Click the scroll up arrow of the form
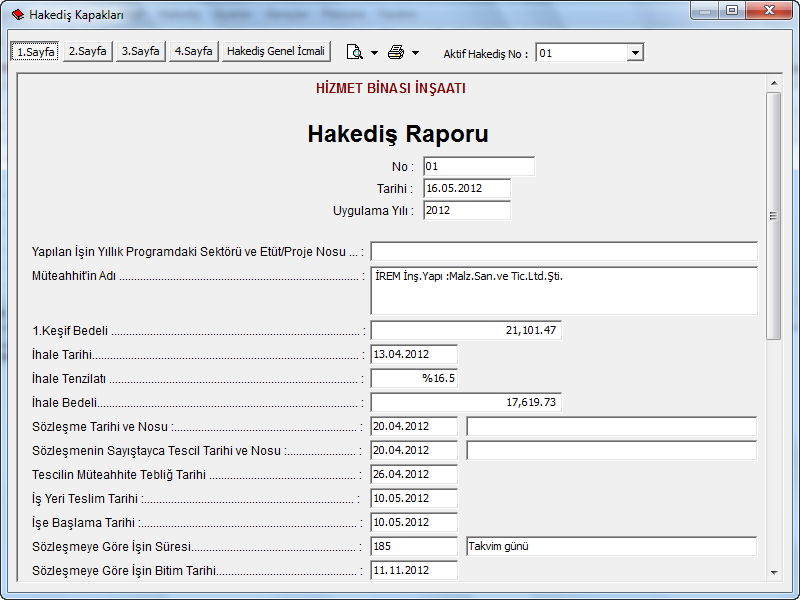800x600 pixels. (x=773, y=83)
